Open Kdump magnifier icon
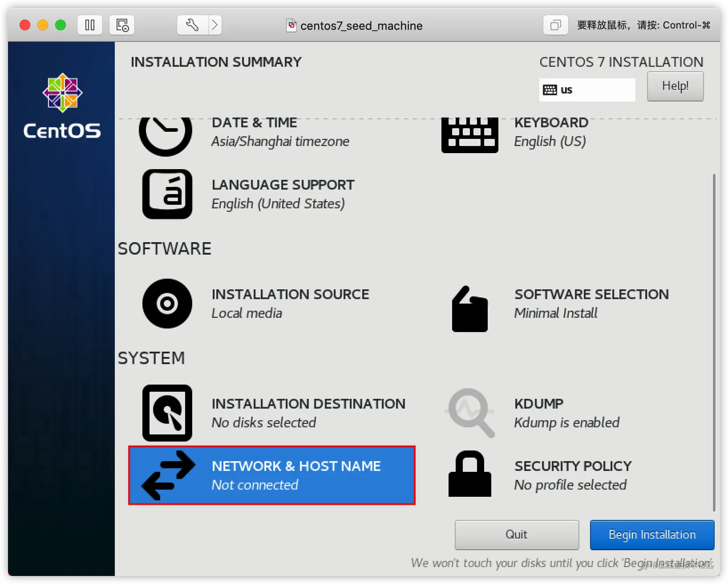This screenshot has width=728, height=584. (x=471, y=413)
